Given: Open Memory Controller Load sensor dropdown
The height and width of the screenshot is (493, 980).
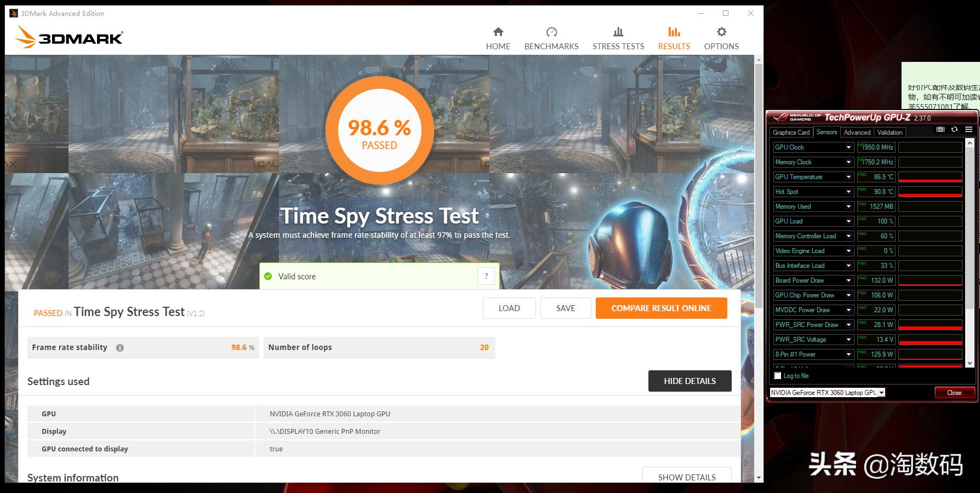Looking at the screenshot, I should pyautogui.click(x=848, y=236).
